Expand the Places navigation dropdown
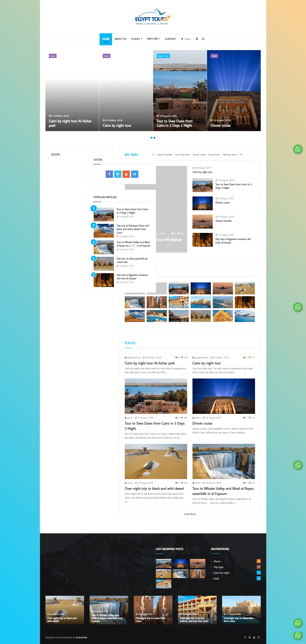The width and height of the screenshot is (306, 644). pyautogui.click(x=137, y=39)
